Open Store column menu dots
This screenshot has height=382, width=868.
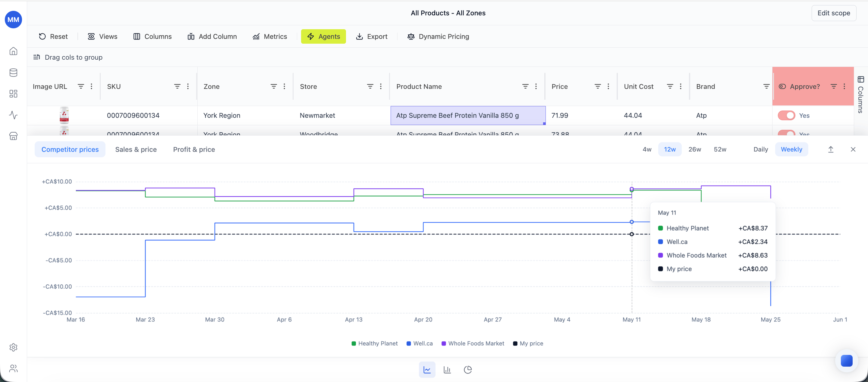(380, 86)
